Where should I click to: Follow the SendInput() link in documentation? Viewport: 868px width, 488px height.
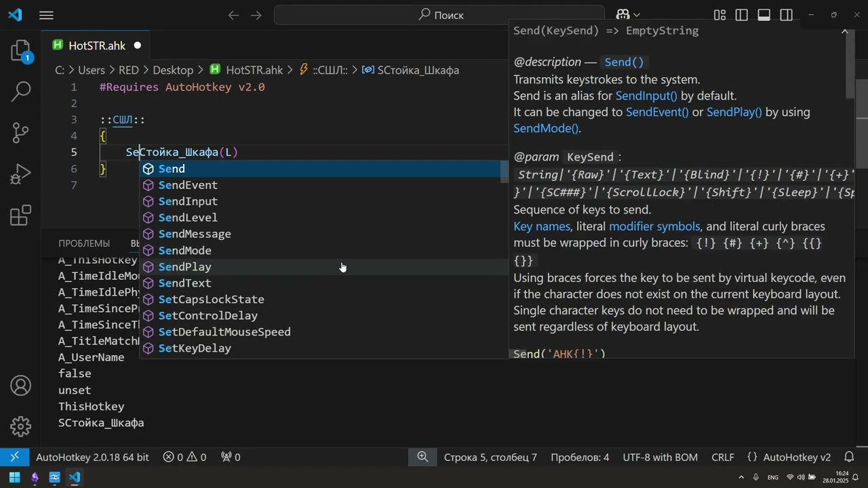[646, 96]
